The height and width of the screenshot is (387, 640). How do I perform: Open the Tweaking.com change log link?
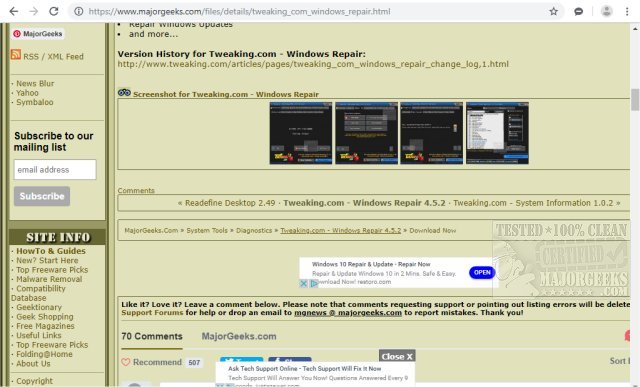pos(313,64)
